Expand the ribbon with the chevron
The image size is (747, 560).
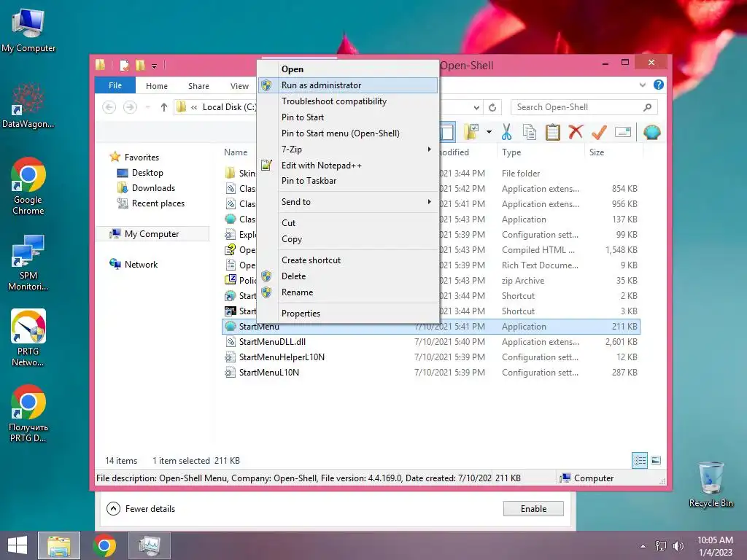coord(642,85)
